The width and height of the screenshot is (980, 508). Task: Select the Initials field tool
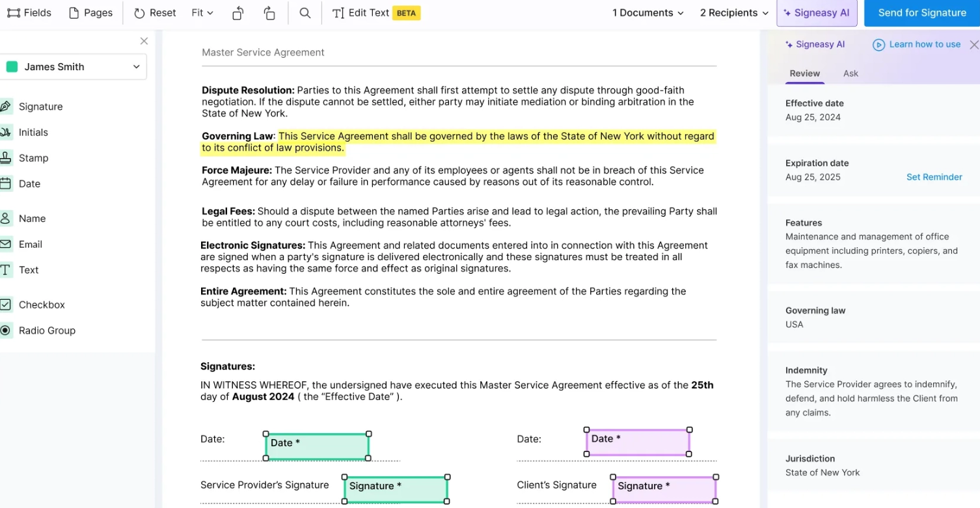35,132
